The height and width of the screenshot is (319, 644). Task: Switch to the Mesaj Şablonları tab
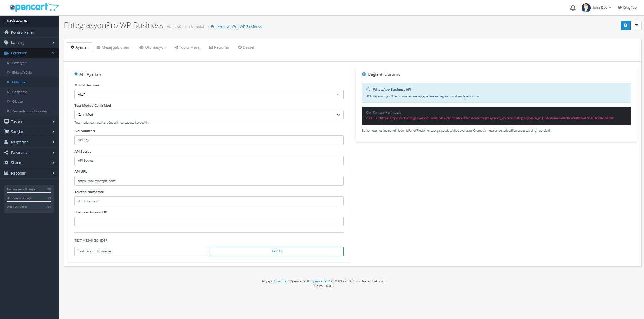(114, 47)
